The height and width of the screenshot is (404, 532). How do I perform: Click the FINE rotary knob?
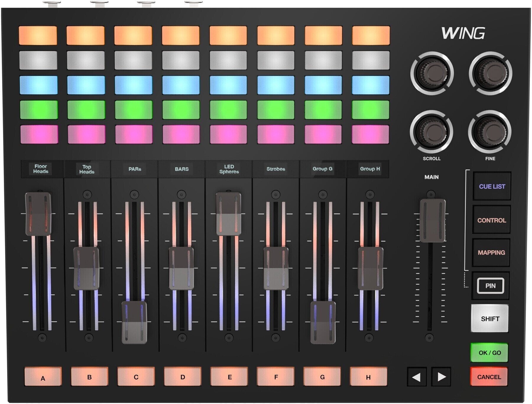coord(490,132)
